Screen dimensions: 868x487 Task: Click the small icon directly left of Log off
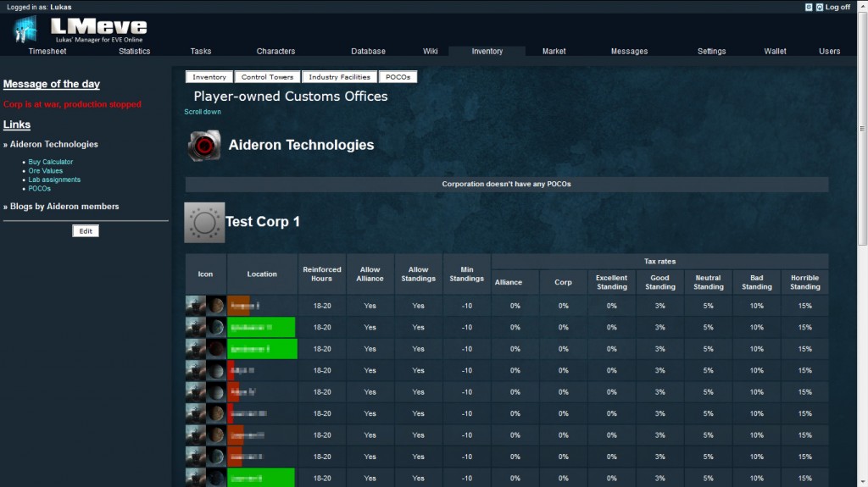click(820, 7)
